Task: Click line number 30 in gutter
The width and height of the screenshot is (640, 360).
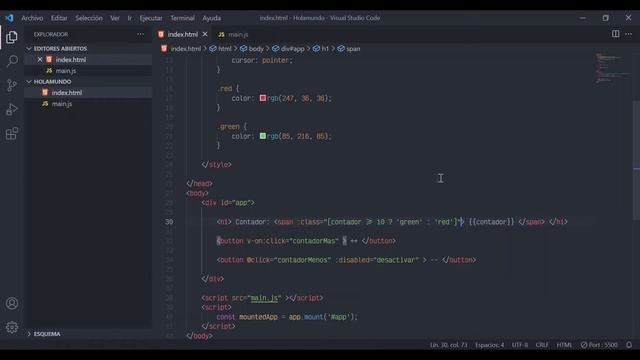Action: [x=169, y=222]
